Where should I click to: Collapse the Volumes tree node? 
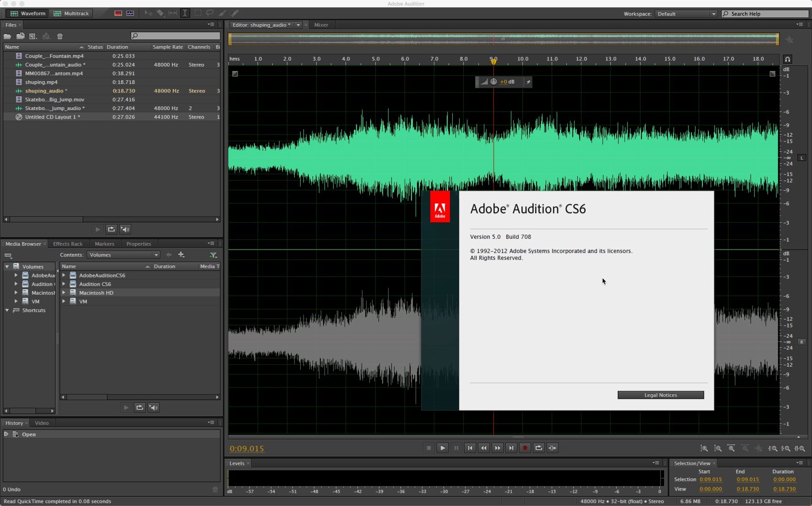pos(7,266)
